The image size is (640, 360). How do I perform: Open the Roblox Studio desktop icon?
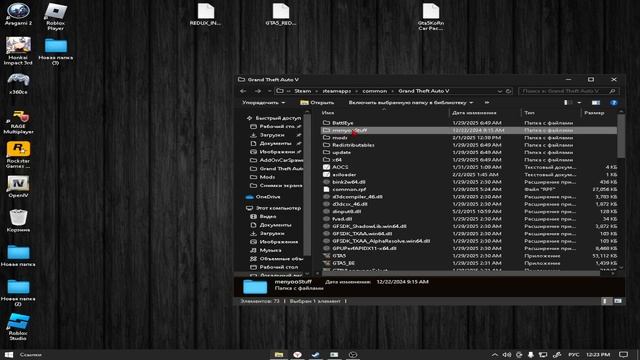point(18,327)
